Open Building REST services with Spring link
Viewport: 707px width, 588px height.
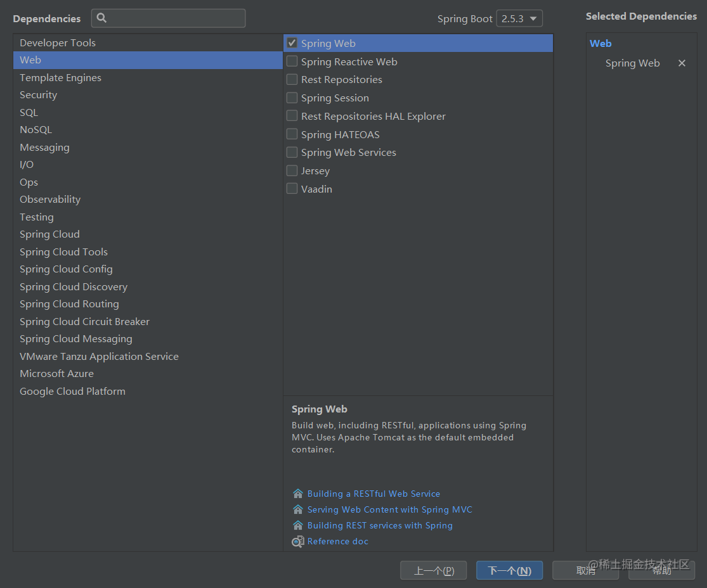(380, 525)
